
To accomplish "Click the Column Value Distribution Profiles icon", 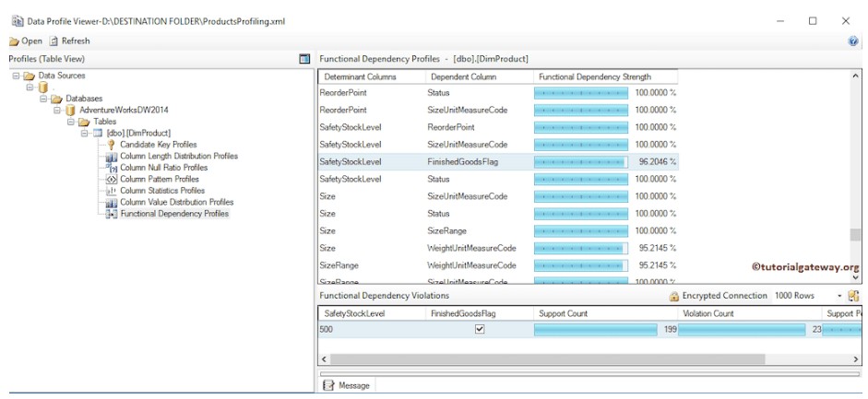I will click(112, 202).
